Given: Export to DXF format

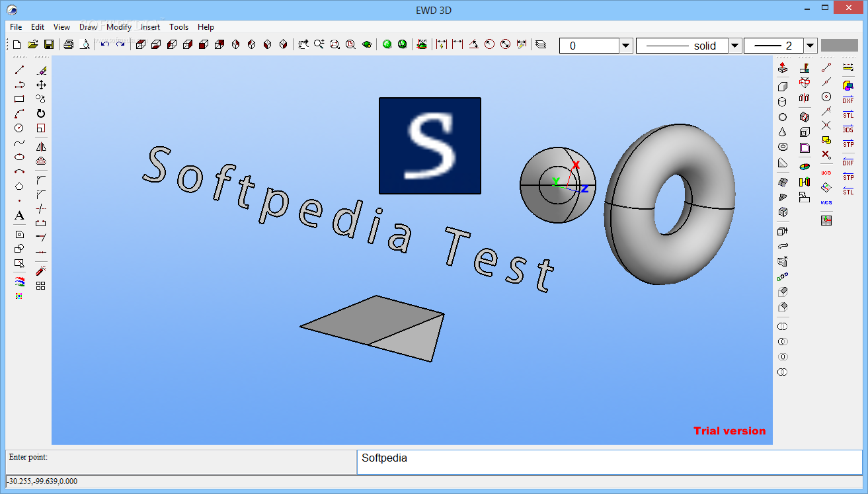Looking at the screenshot, I should [x=848, y=162].
